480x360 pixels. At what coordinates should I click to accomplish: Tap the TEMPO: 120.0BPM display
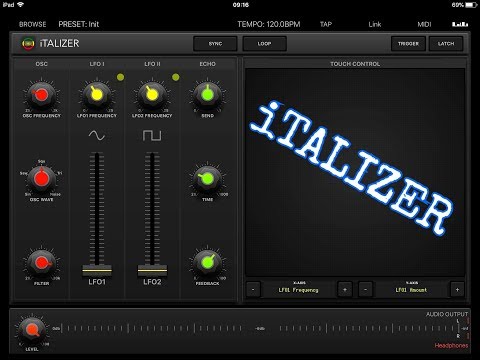point(269,24)
